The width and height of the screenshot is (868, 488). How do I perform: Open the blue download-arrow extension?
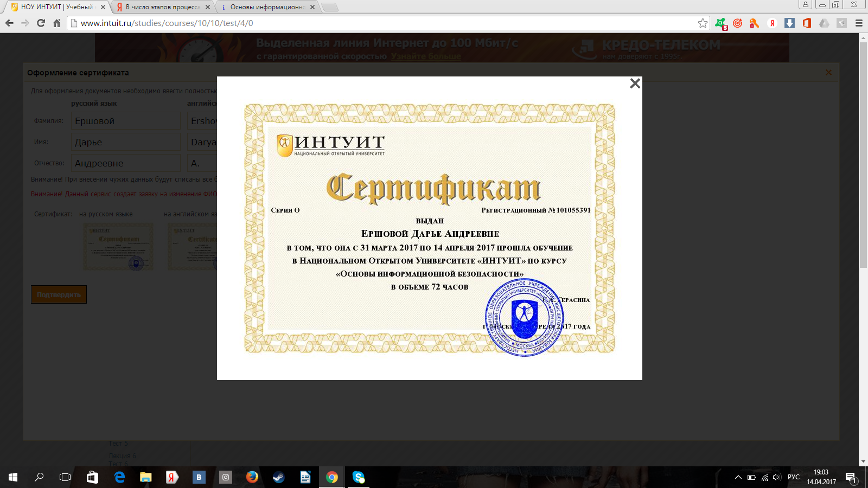pos(789,23)
